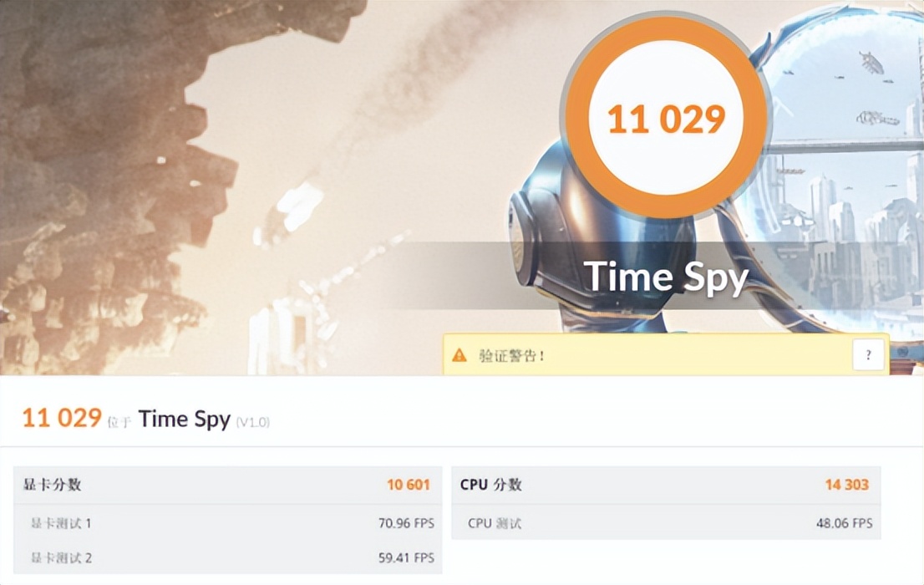The width and height of the screenshot is (924, 585).
Task: Click the 验证警告! warning banner text
Action: click(511, 356)
